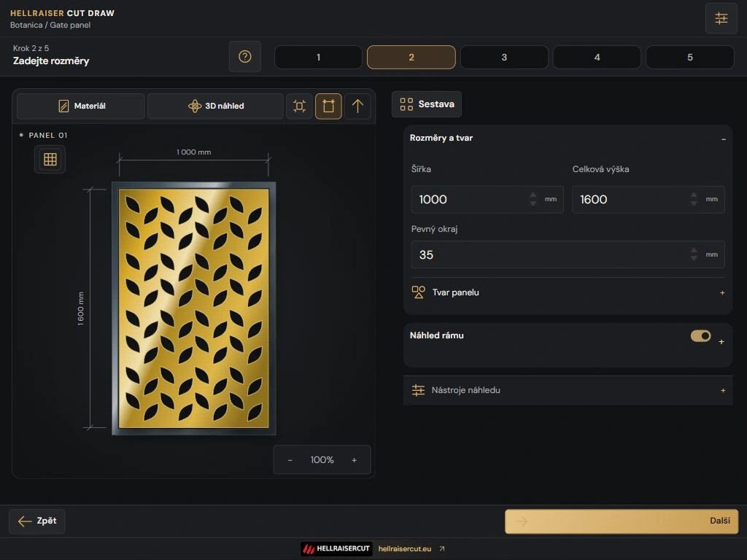This screenshot has height=560, width=747.
Task: Click the Celková výška stepper arrows
Action: pos(694,200)
